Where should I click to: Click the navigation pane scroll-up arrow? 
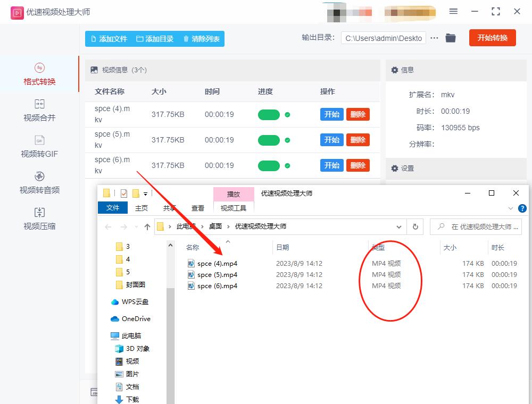point(170,245)
